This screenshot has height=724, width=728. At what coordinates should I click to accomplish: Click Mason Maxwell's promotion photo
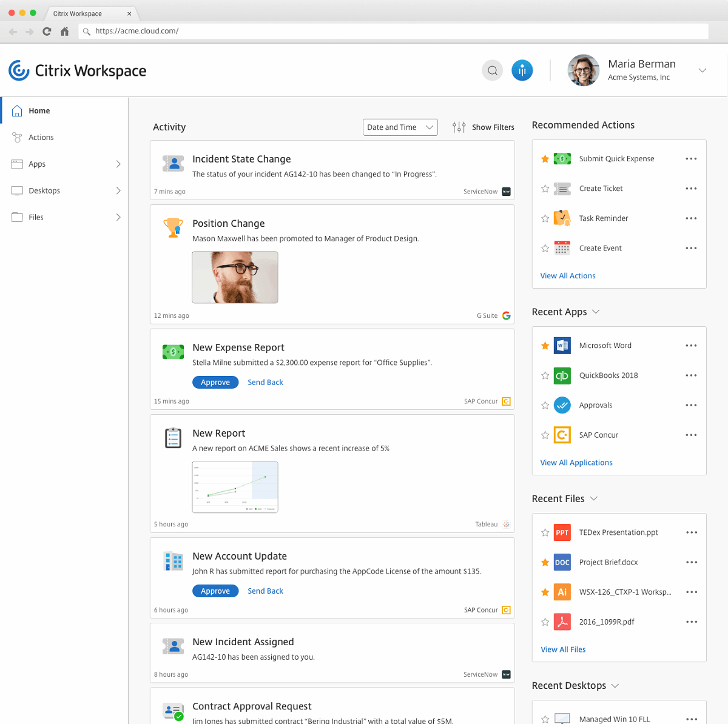pyautogui.click(x=235, y=277)
